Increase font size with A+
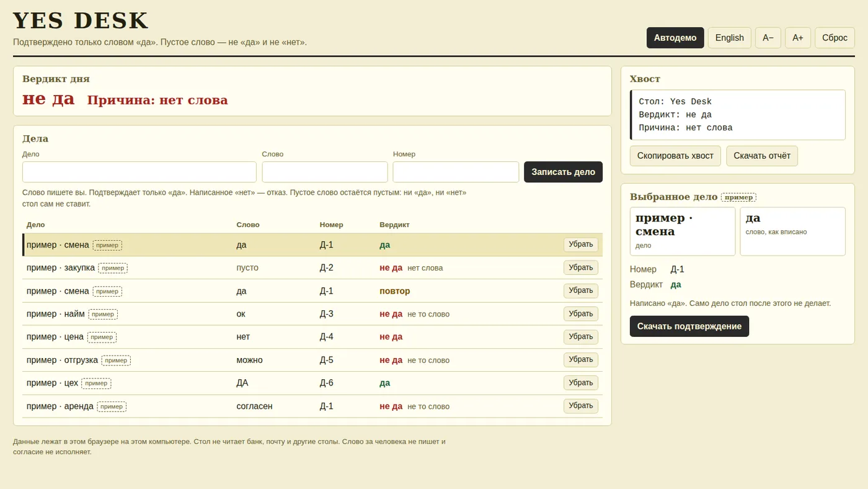Viewport: 868px width, 489px height. 798,38
